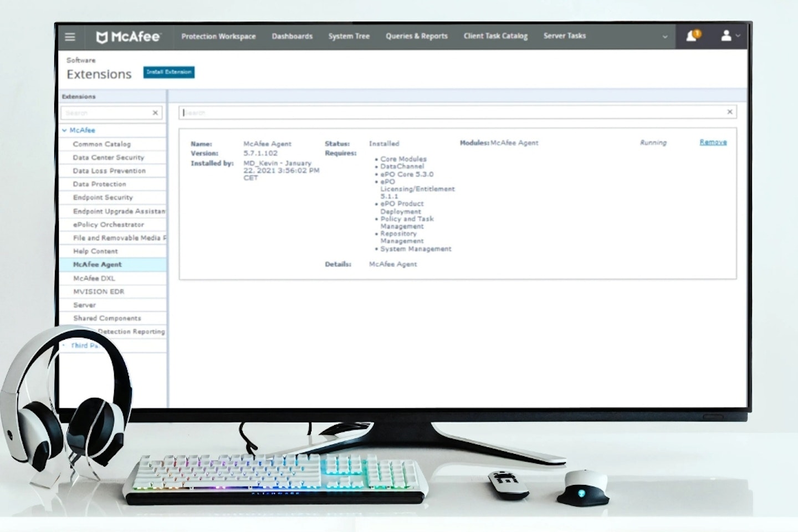This screenshot has height=532, width=798.
Task: Click the McAfee logo
Action: [128, 37]
